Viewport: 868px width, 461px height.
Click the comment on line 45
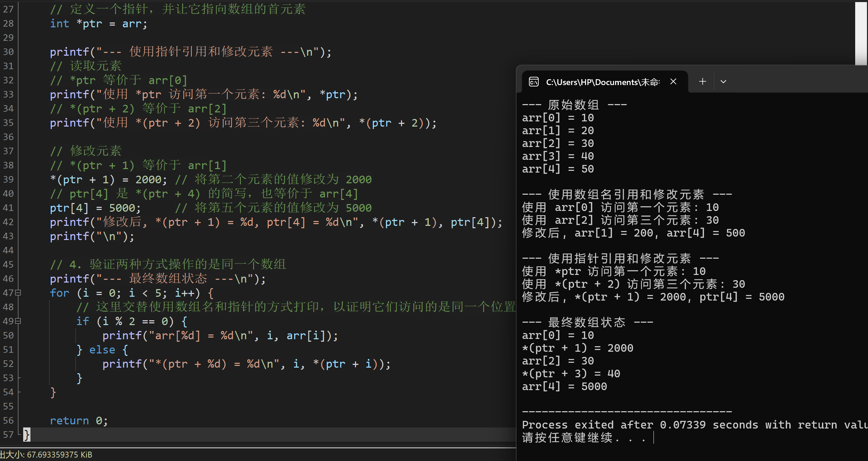coord(168,264)
